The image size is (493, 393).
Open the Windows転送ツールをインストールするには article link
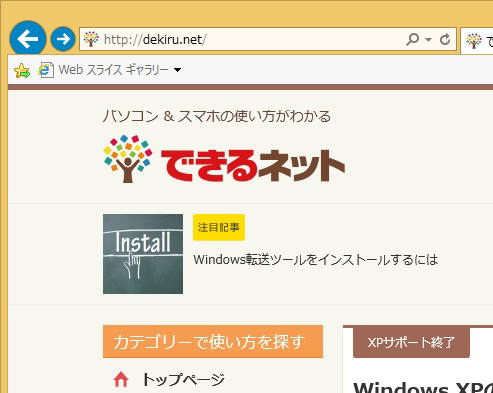(315, 260)
